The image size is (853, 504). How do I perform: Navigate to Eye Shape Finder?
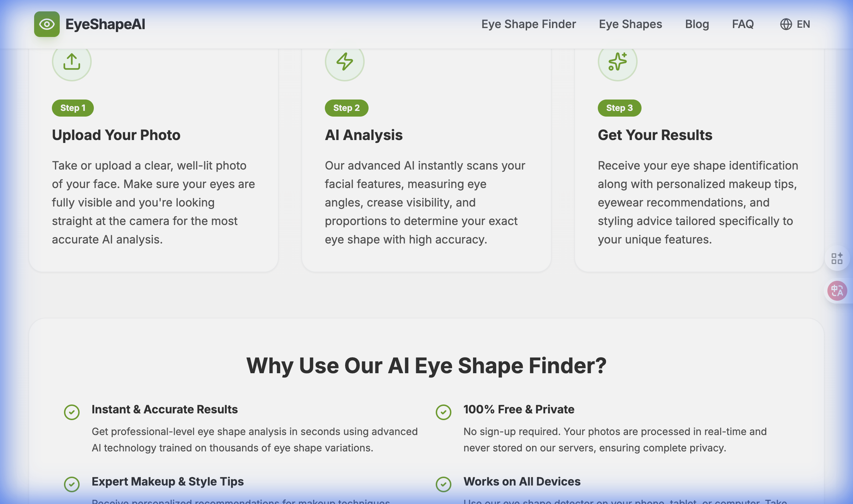(529, 24)
